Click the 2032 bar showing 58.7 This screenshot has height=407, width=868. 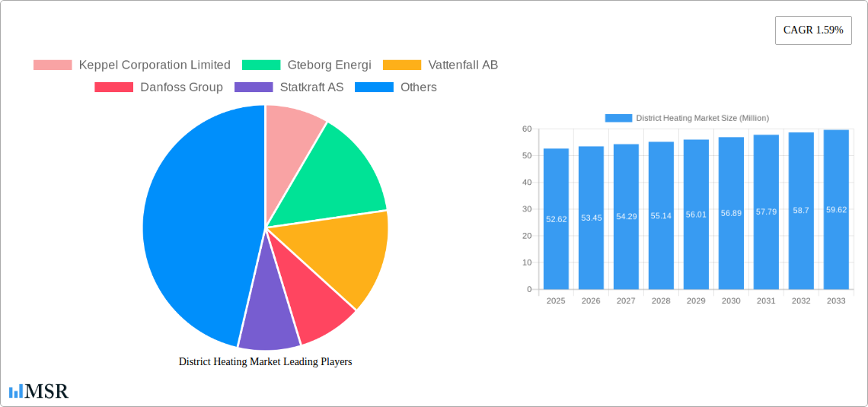pos(801,211)
